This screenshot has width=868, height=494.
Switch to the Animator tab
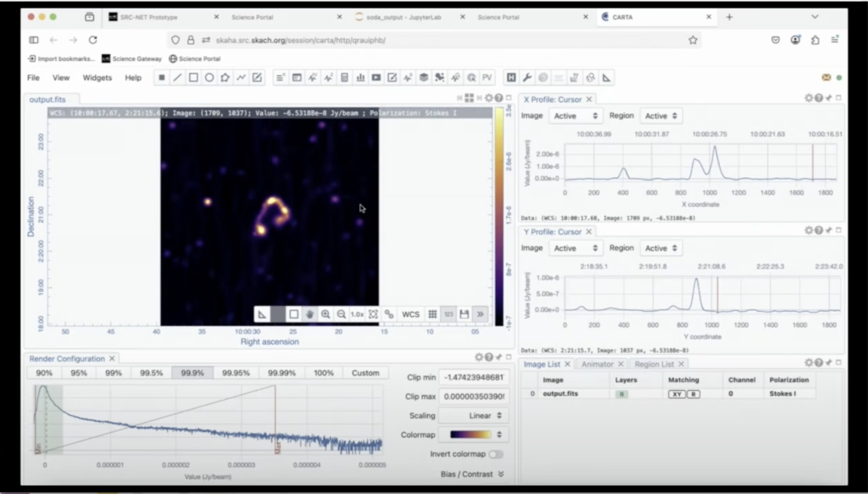(x=597, y=364)
